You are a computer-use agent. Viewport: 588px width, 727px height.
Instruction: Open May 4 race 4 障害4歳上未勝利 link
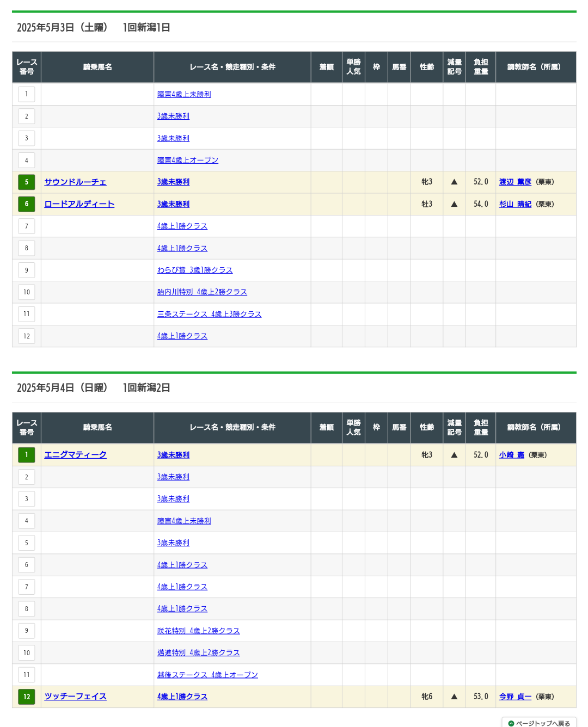point(184,521)
